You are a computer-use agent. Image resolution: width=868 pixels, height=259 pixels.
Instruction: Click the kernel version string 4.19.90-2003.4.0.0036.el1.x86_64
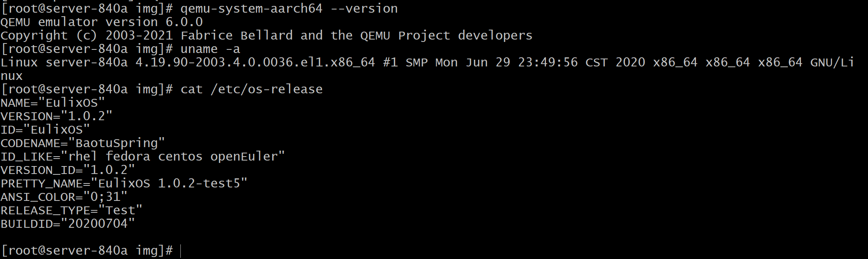tap(255, 62)
